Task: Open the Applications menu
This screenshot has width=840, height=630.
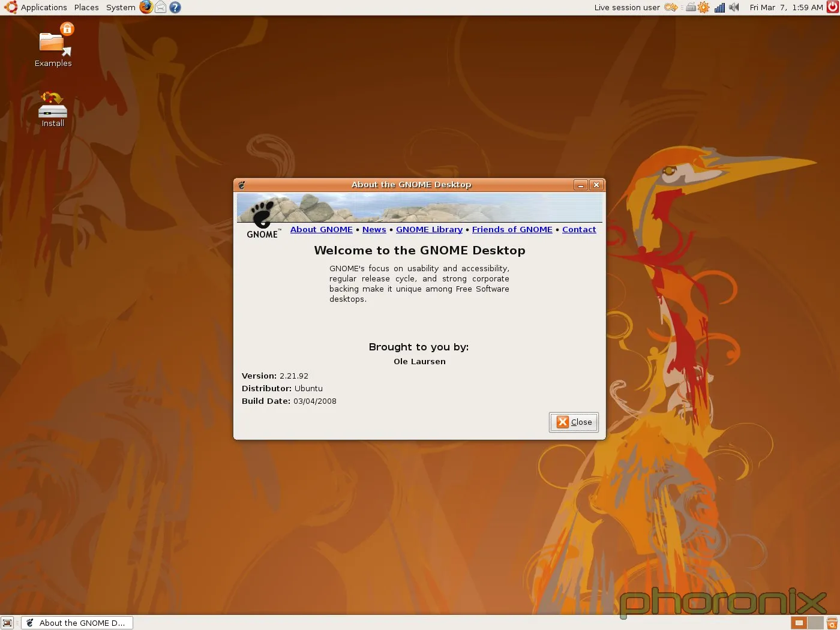Action: 44,7
